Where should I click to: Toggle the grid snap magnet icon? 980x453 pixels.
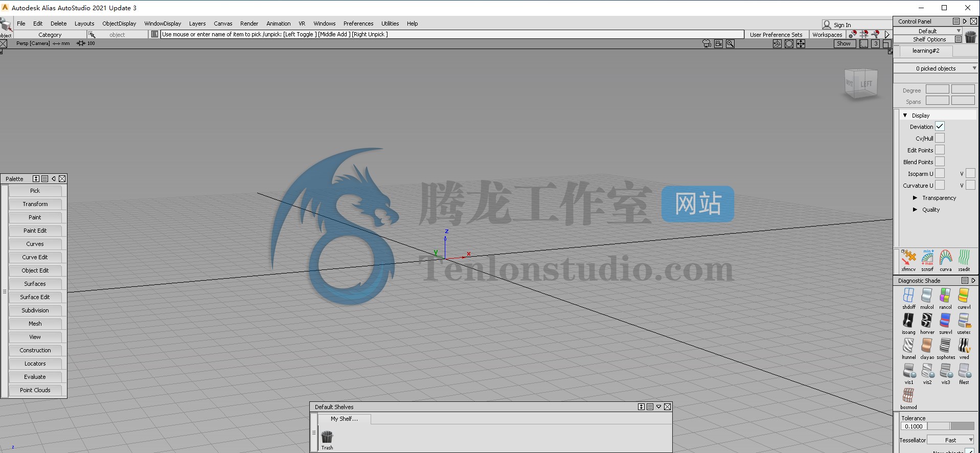point(864,34)
